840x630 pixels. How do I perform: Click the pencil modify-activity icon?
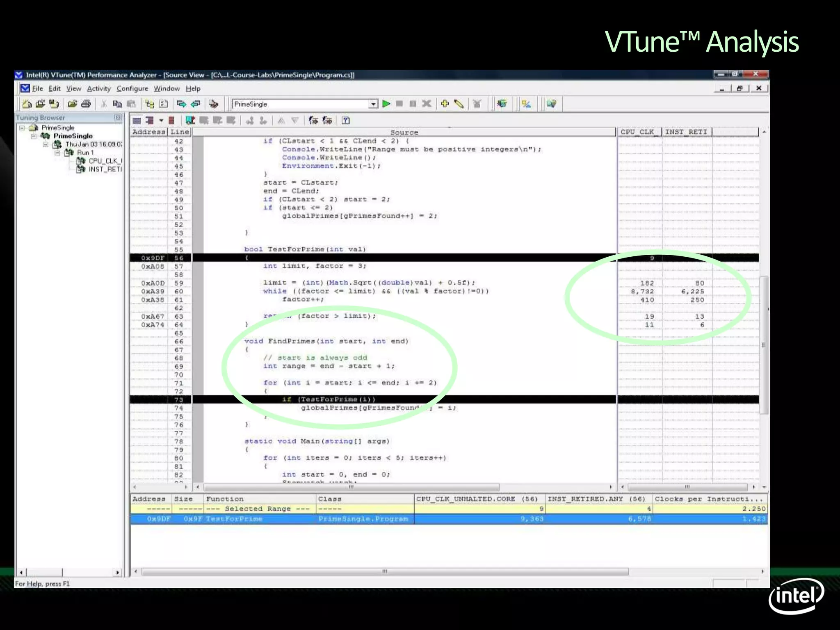click(459, 104)
